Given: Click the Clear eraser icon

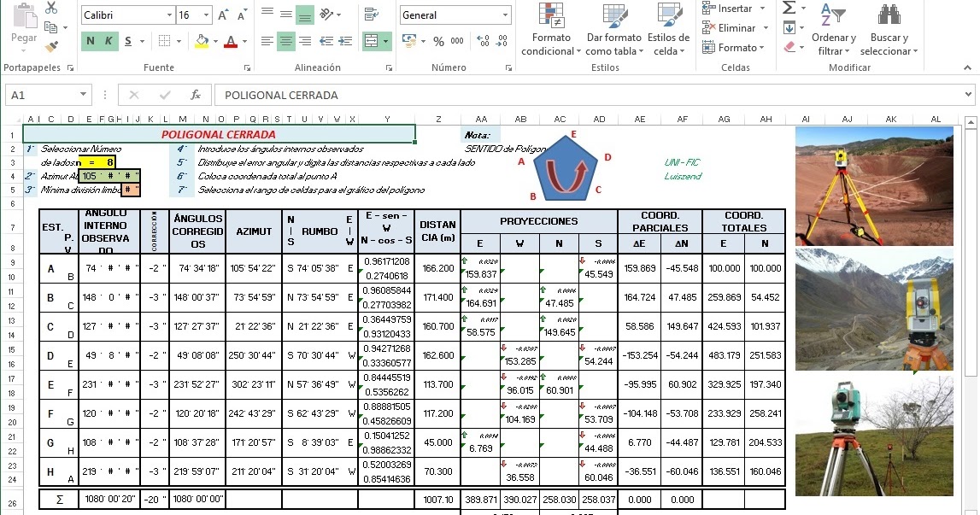Looking at the screenshot, I should click(x=789, y=47).
